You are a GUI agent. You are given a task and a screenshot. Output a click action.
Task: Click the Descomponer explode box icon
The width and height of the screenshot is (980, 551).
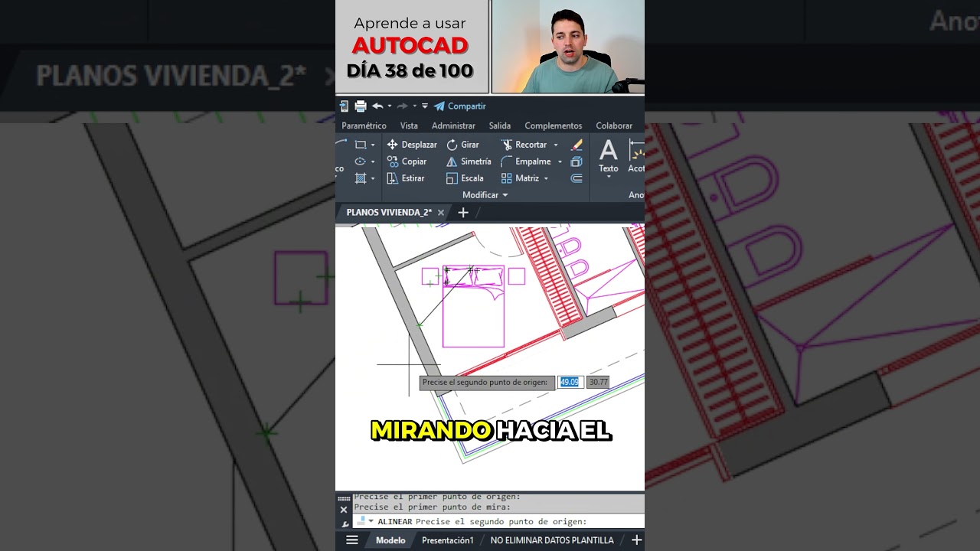[577, 161]
